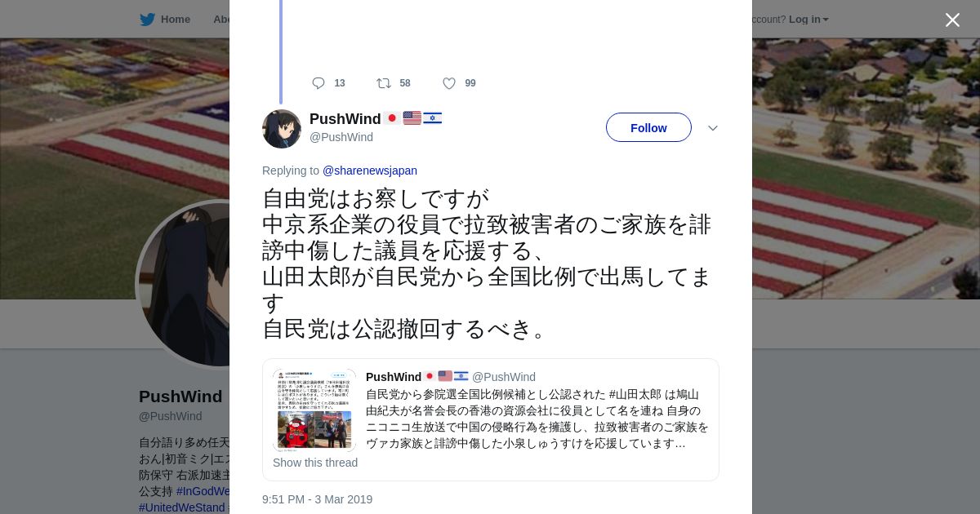
Task: Click the retweet count 58
Action: [x=405, y=83]
